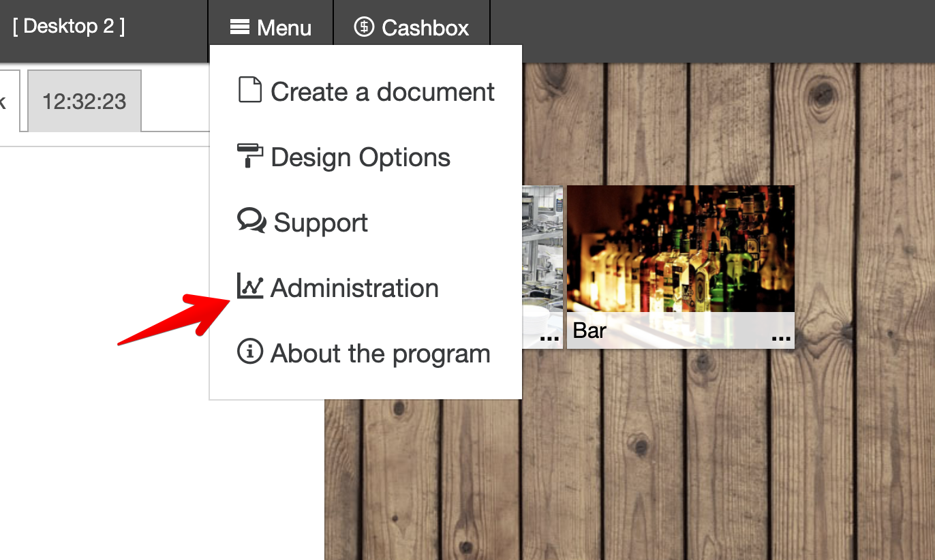Open the "About the program" entry

(380, 354)
